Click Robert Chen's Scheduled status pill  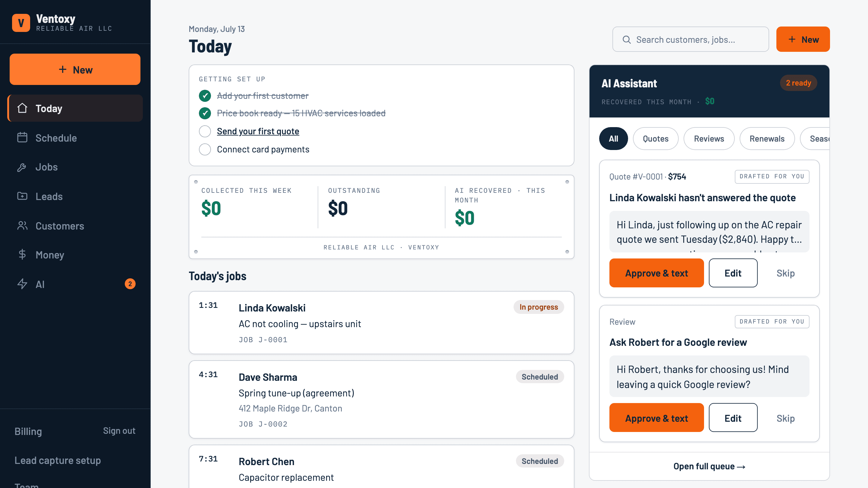pos(539,461)
